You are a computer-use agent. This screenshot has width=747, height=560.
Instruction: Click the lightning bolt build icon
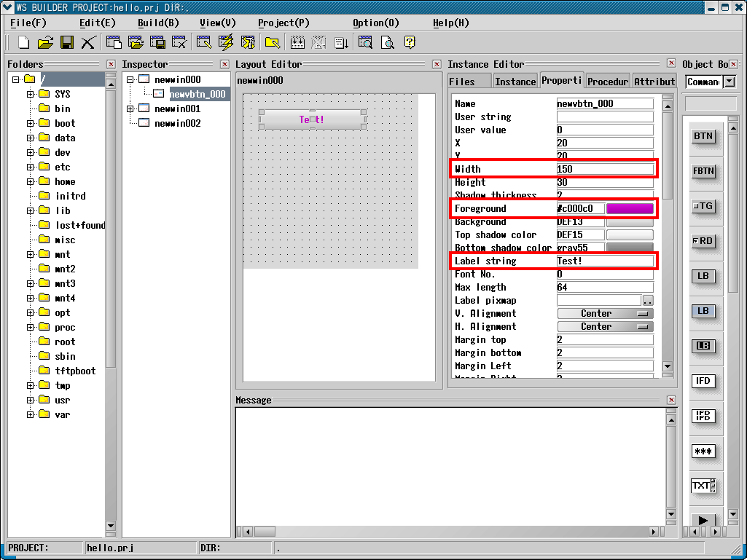point(226,42)
